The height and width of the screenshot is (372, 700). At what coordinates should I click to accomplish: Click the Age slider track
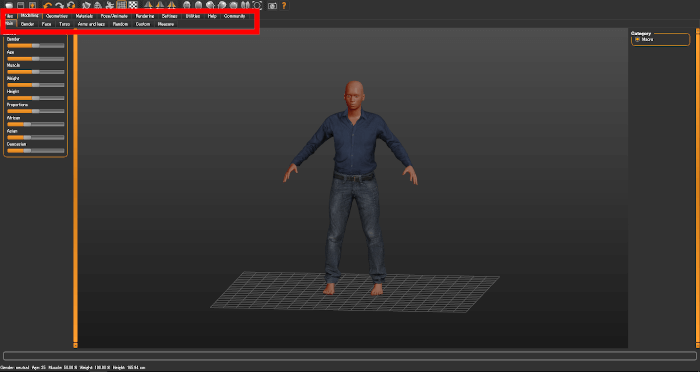tap(36, 59)
